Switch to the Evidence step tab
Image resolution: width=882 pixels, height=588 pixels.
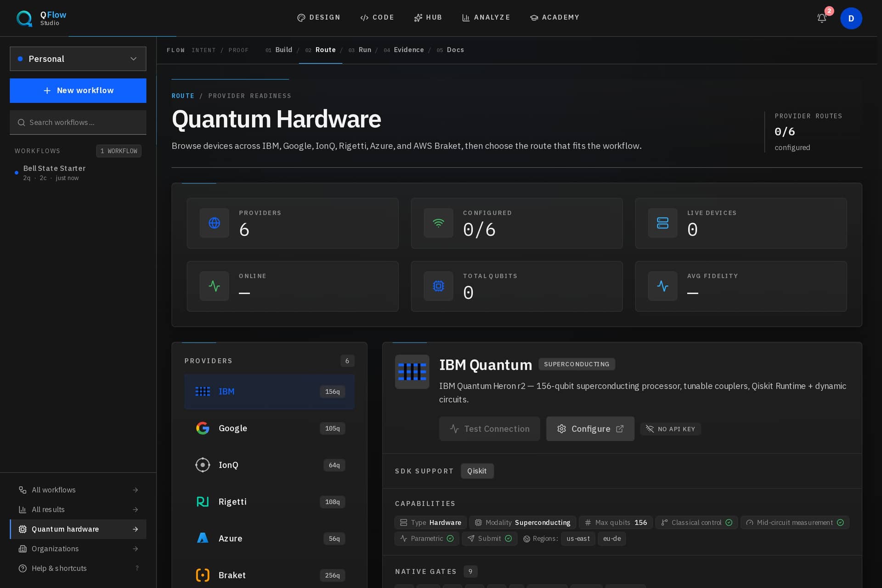(x=404, y=50)
